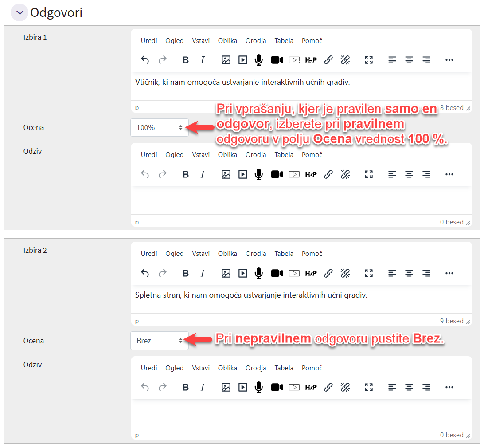Align text right in Izbira 2 editor

click(426, 273)
